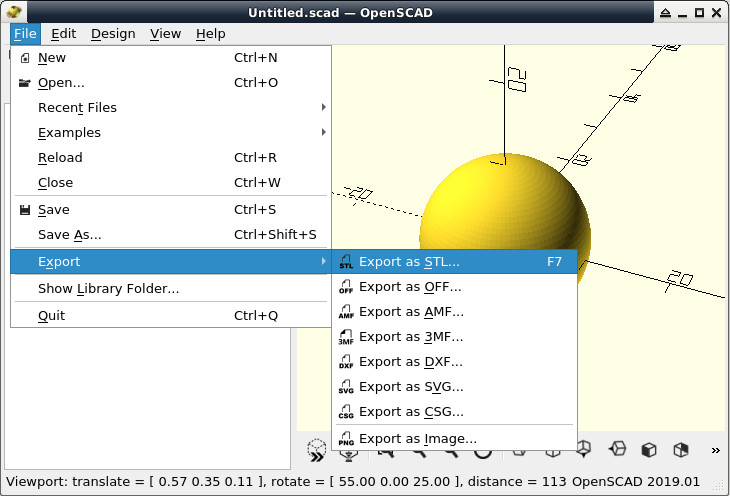
Task: Click the OpenSCAD app icon in title bar
Action: tap(14, 12)
